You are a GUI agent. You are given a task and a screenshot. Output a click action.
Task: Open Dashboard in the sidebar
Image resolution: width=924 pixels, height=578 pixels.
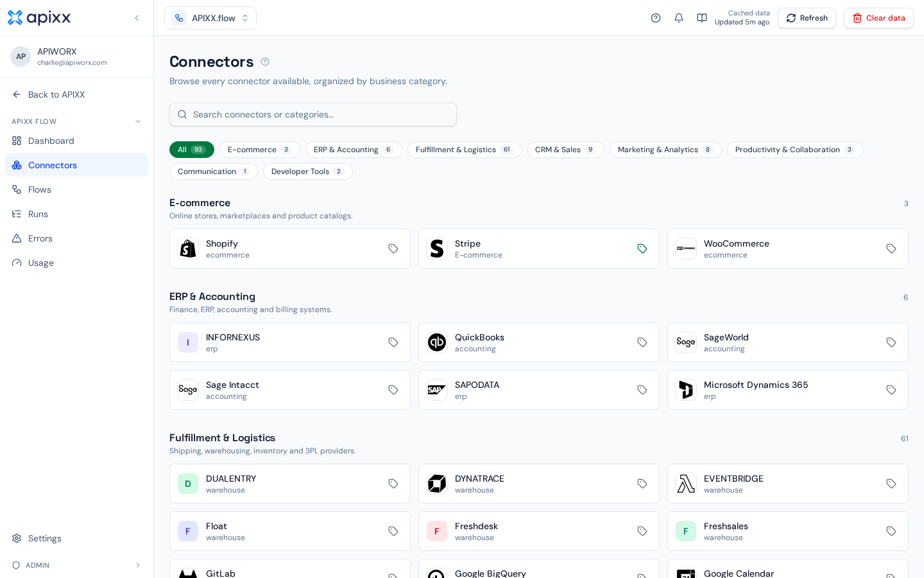point(76,141)
